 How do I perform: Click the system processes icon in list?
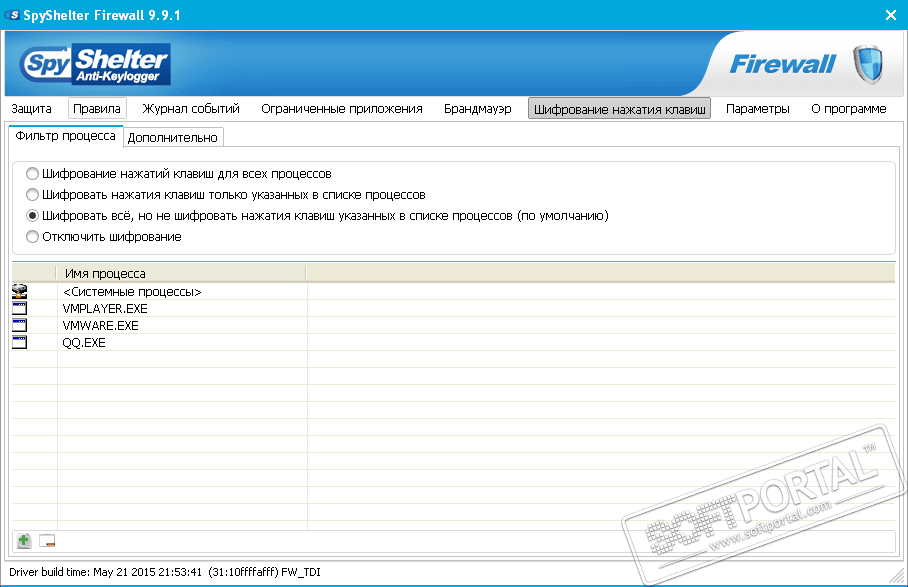tap(20, 291)
